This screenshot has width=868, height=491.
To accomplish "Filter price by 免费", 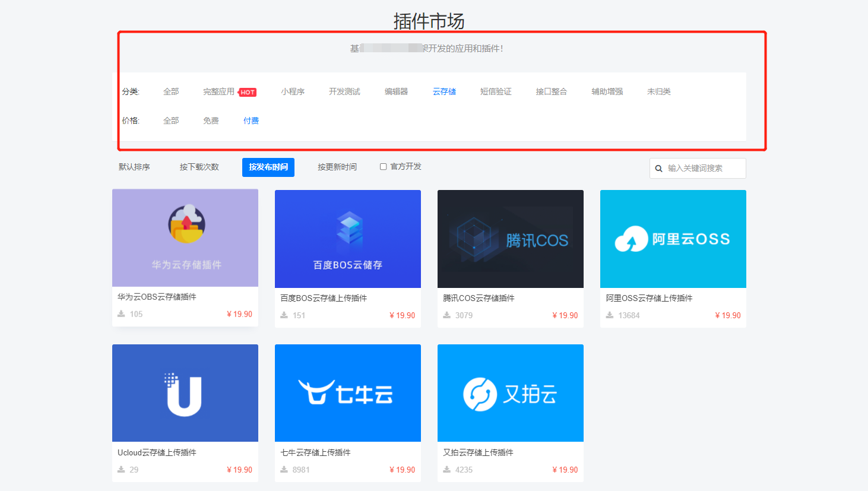I will (x=211, y=121).
